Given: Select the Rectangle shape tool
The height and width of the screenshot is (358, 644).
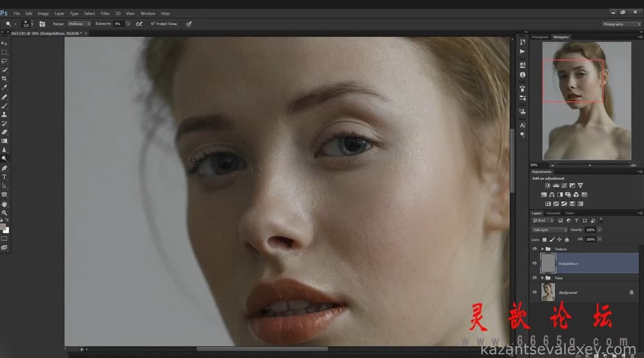Looking at the screenshot, I should (4, 194).
